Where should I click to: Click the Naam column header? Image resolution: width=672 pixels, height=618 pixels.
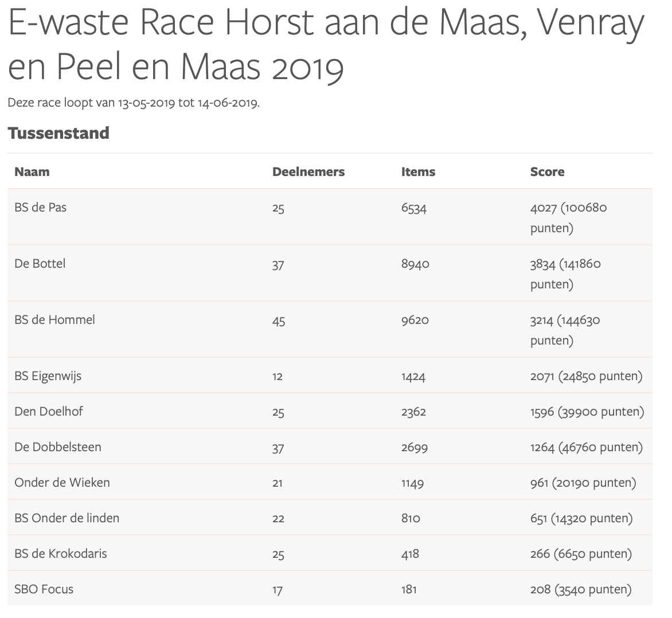[32, 172]
